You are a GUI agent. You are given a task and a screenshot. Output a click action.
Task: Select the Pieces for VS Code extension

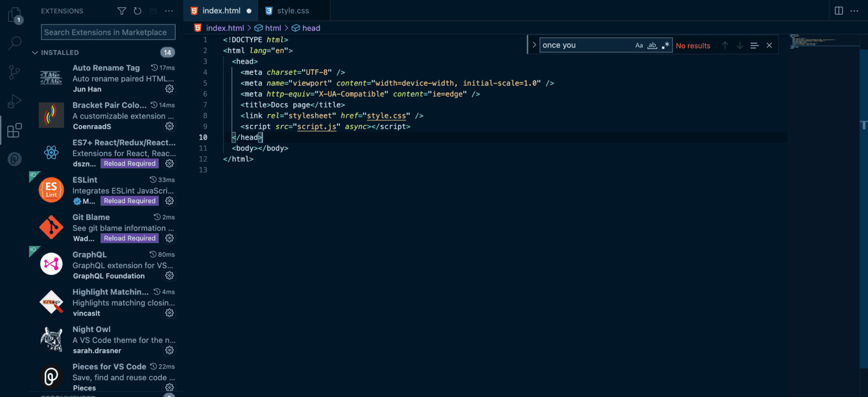click(x=106, y=377)
